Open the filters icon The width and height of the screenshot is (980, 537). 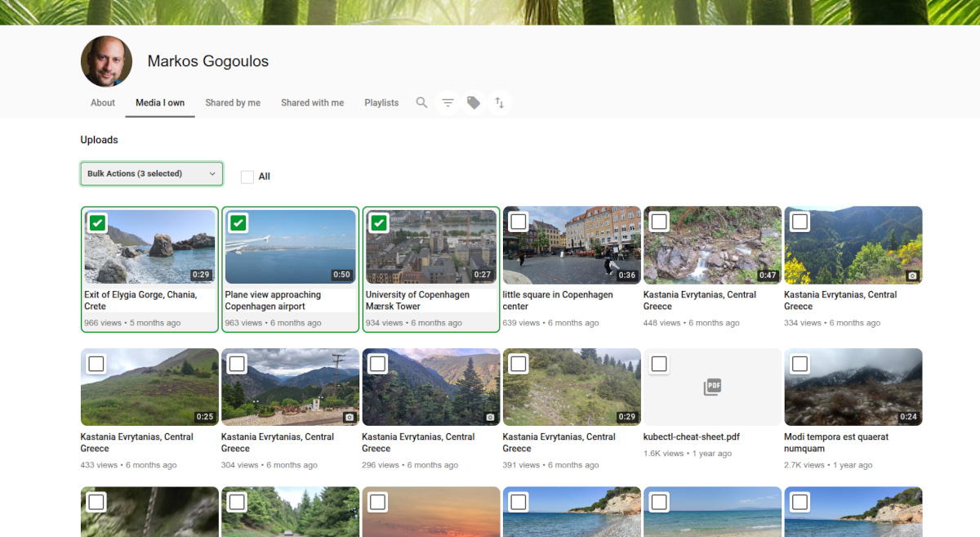coord(448,103)
